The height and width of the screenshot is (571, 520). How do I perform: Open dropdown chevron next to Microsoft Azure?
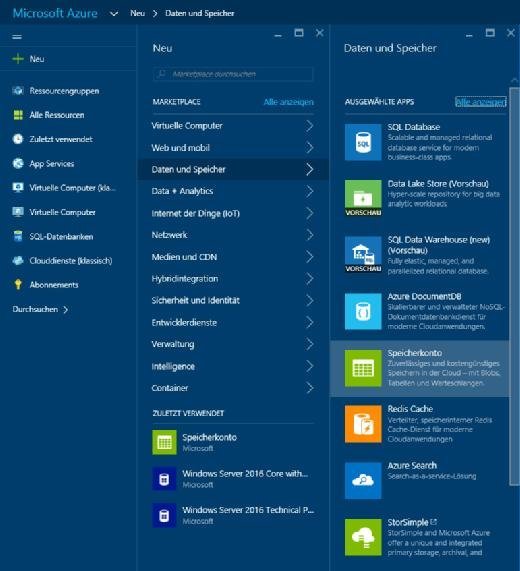pos(114,14)
